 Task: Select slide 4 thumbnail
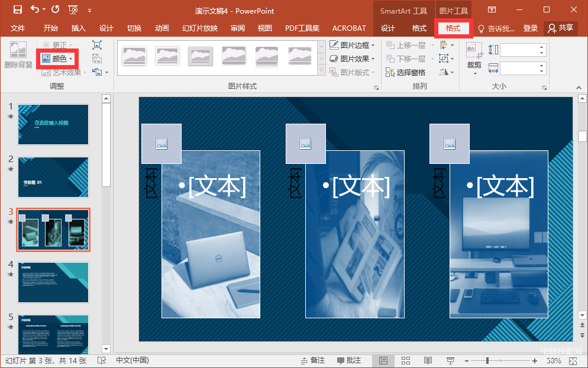point(53,282)
